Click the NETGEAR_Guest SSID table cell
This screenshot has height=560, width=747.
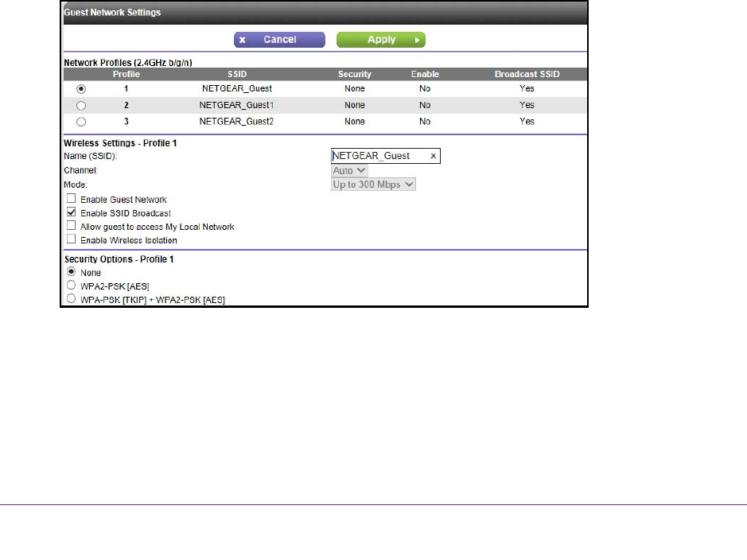coord(237,88)
